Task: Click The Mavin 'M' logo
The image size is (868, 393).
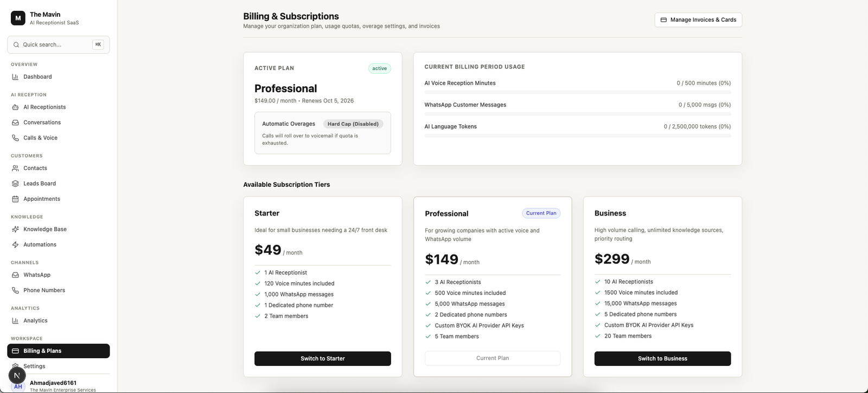Action: coord(18,18)
